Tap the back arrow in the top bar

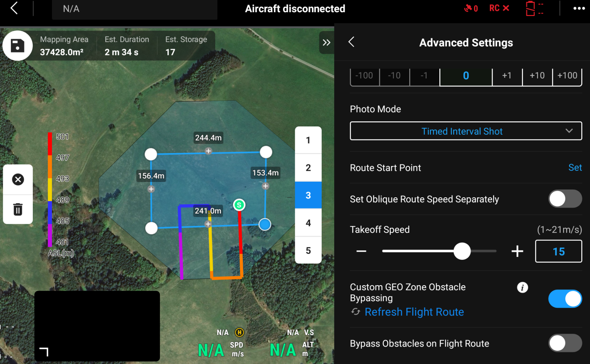[14, 8]
